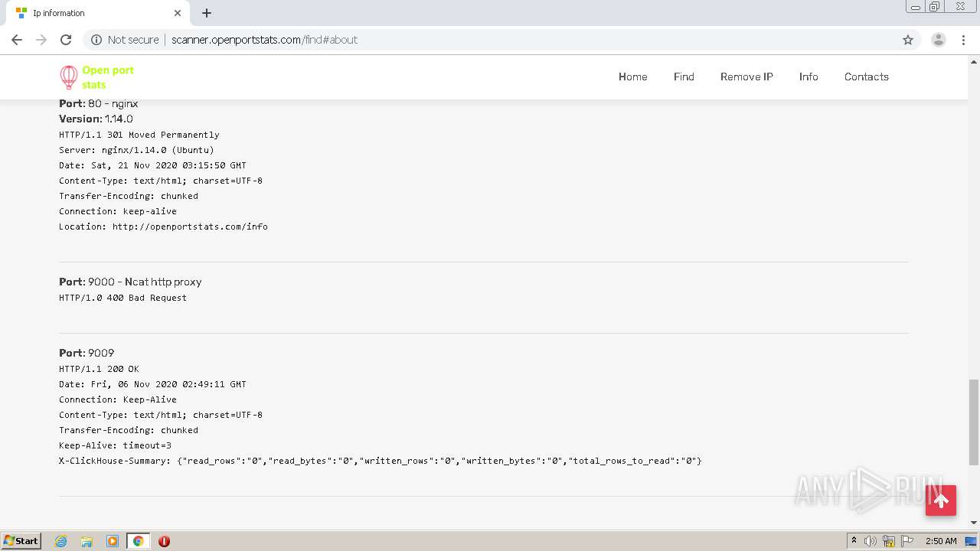The height and width of the screenshot is (551, 980).
Task: Go to the Home nav item
Action: [x=633, y=77]
